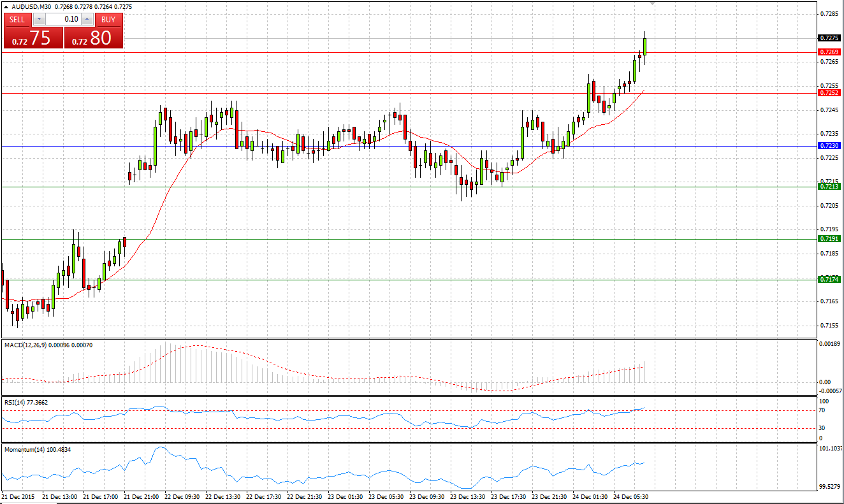Click the 23 Dec 13:30 time label
844x504 pixels.
469,496
